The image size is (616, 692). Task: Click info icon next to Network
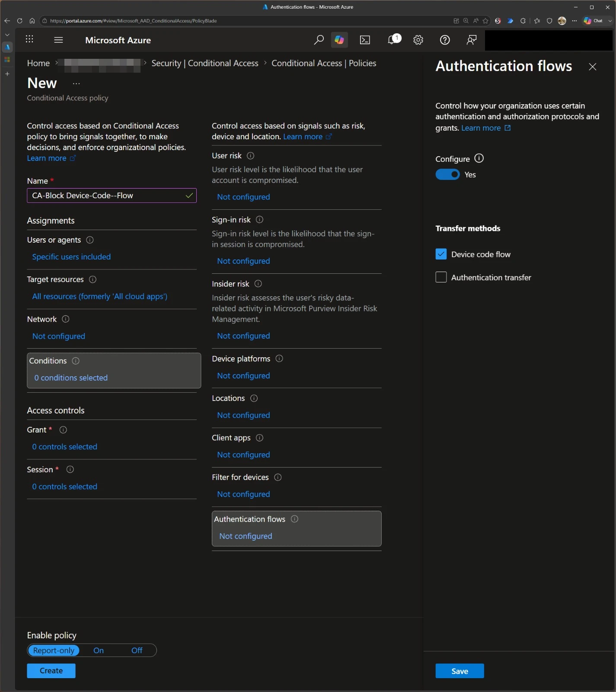point(66,319)
